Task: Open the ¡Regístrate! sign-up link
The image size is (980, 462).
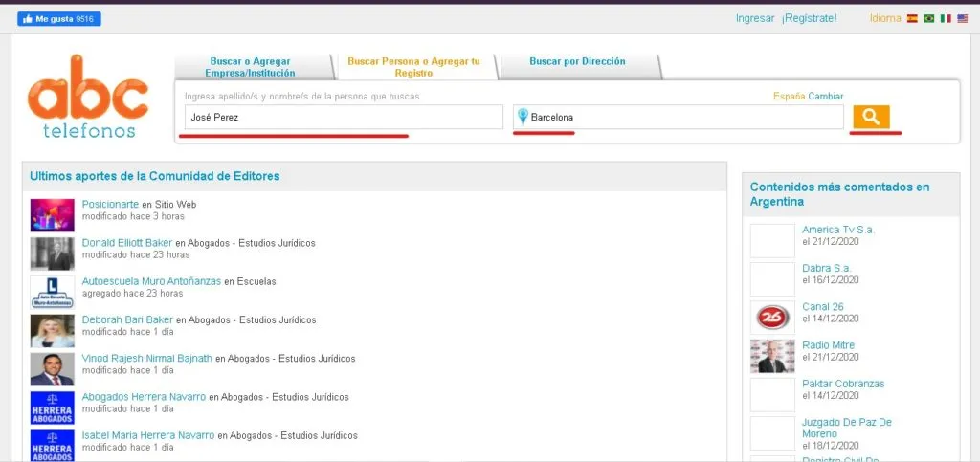Action: coord(809,18)
